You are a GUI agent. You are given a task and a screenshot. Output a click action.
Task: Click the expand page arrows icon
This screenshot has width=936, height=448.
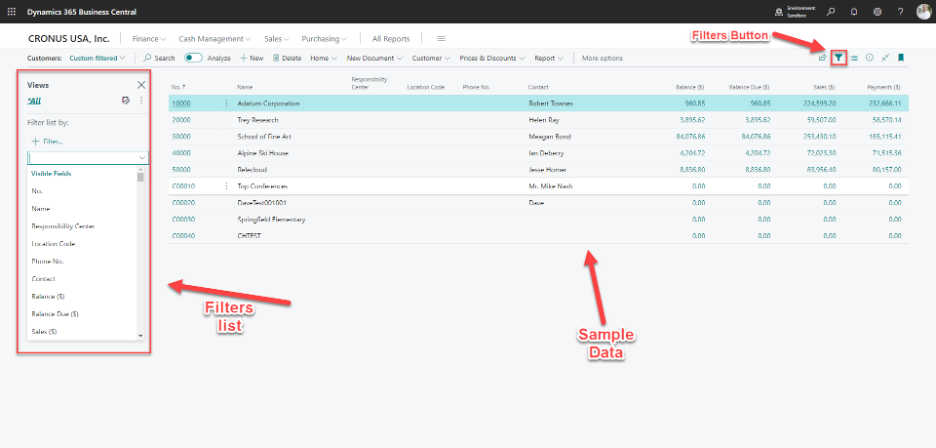pyautogui.click(x=885, y=58)
